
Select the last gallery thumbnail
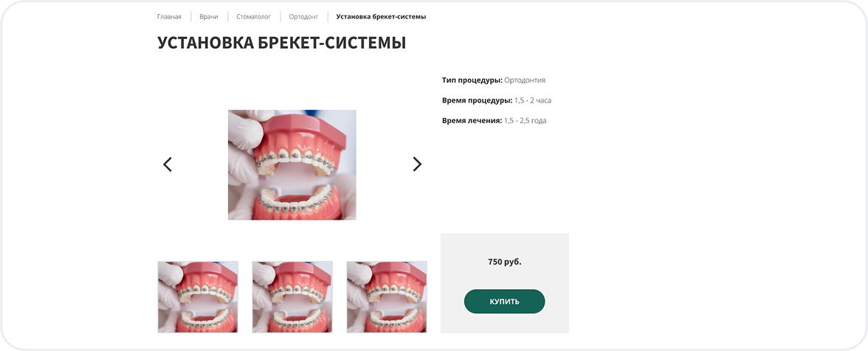387,297
